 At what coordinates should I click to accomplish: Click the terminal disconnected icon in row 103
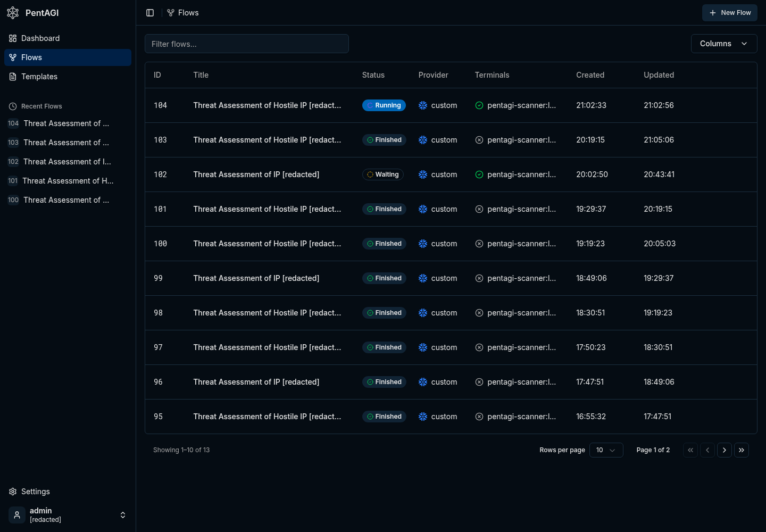tap(479, 140)
